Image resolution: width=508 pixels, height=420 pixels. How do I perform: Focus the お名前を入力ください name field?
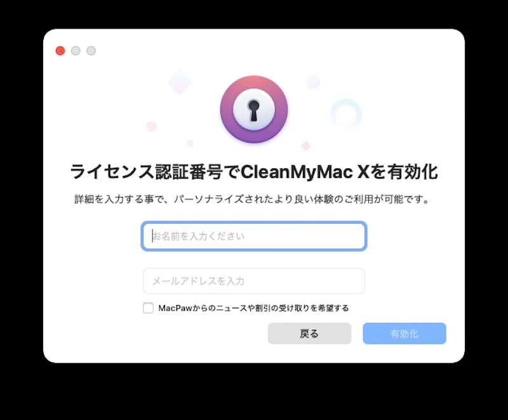click(254, 236)
